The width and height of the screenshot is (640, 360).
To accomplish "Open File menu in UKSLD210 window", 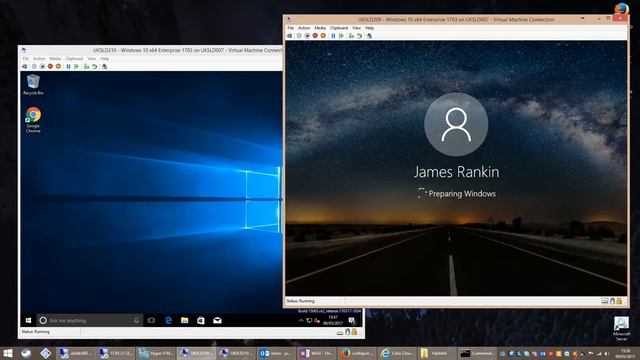I will point(26,59).
